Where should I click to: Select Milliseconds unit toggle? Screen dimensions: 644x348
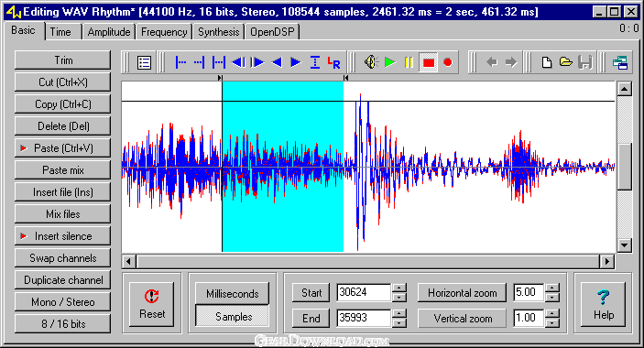click(232, 293)
